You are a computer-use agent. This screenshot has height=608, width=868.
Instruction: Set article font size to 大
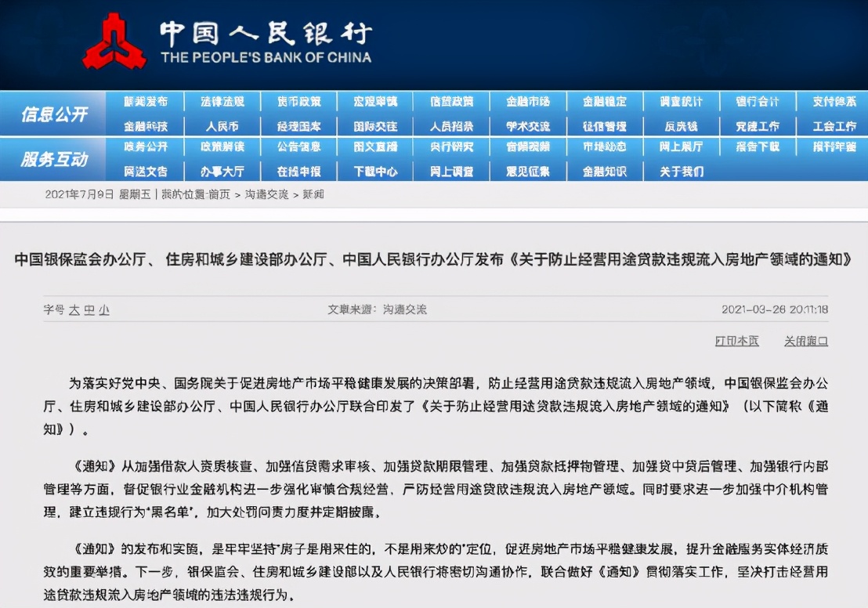tap(73, 310)
